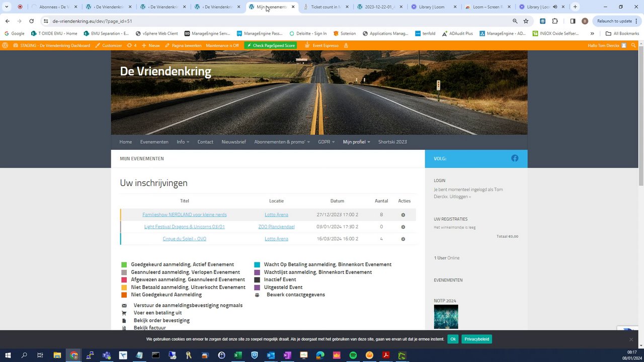Open the Evenementen menu item
The width and height of the screenshot is (644, 362).
coord(154,142)
